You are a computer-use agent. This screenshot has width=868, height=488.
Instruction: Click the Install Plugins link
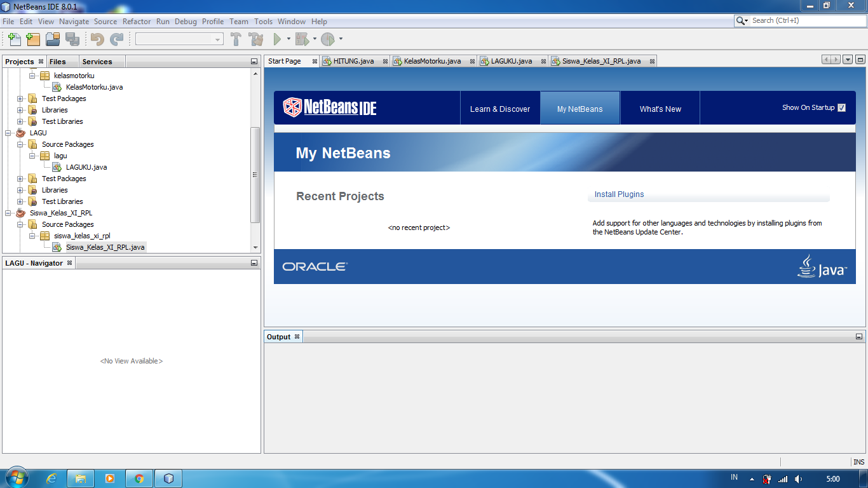pyautogui.click(x=618, y=194)
